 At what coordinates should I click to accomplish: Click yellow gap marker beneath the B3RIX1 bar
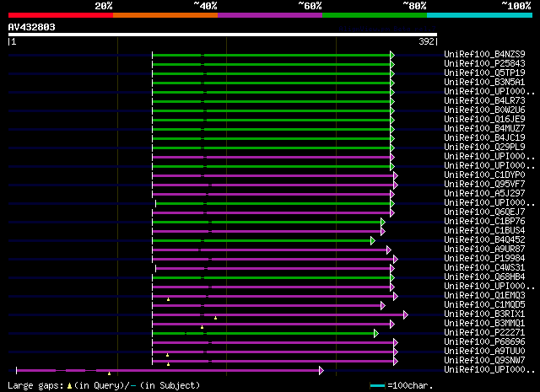[216, 318]
